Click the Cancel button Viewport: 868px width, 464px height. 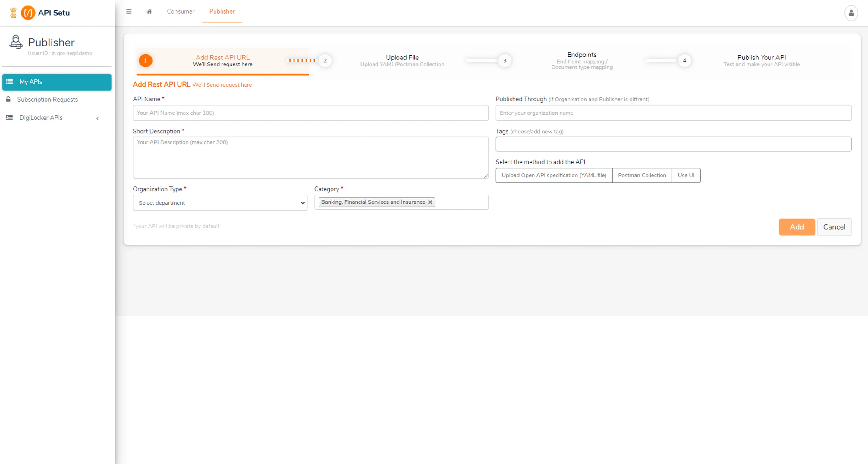(834, 227)
